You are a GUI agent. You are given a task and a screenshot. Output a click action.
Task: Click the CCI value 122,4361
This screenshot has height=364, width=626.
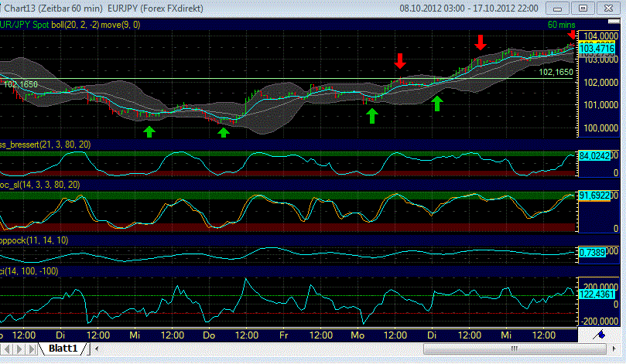597,294
